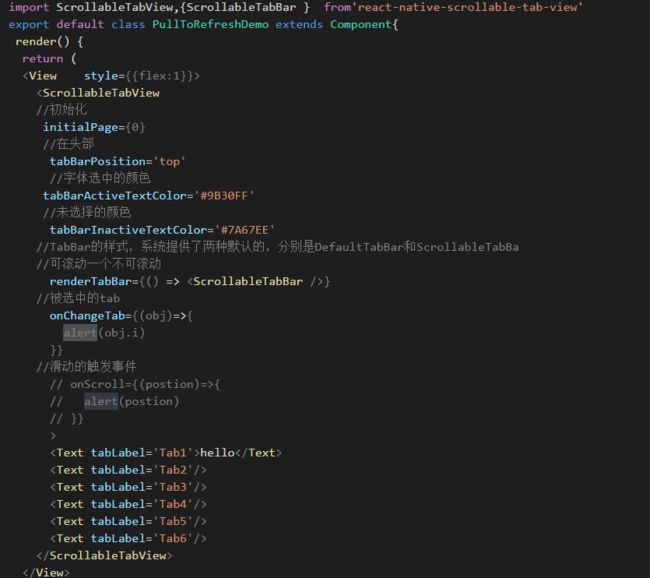
Task: Click the //被选中的tab comment
Action: 78,298
